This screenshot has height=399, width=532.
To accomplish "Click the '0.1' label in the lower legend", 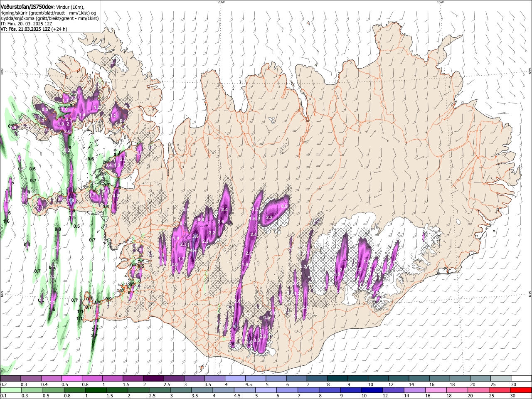I will pyautogui.click(x=4, y=396).
